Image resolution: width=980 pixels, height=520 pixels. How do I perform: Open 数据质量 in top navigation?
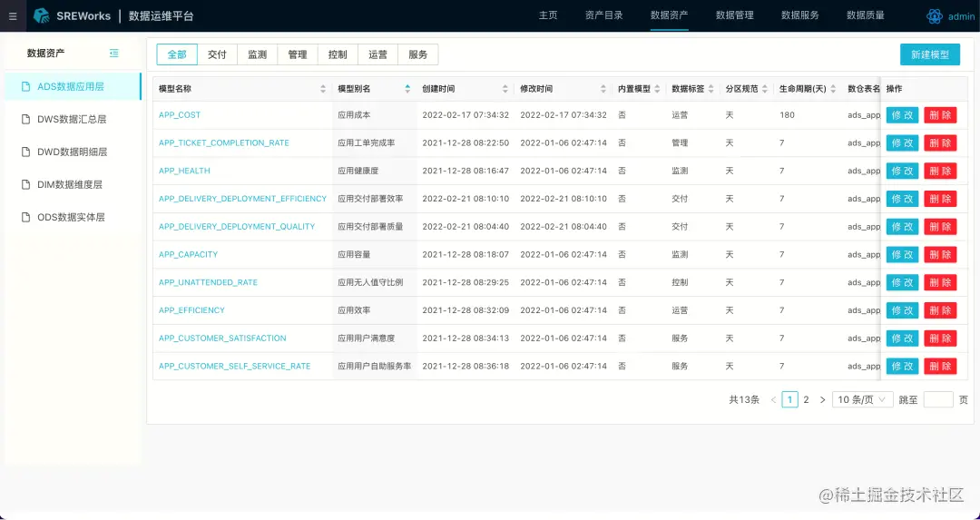click(866, 15)
